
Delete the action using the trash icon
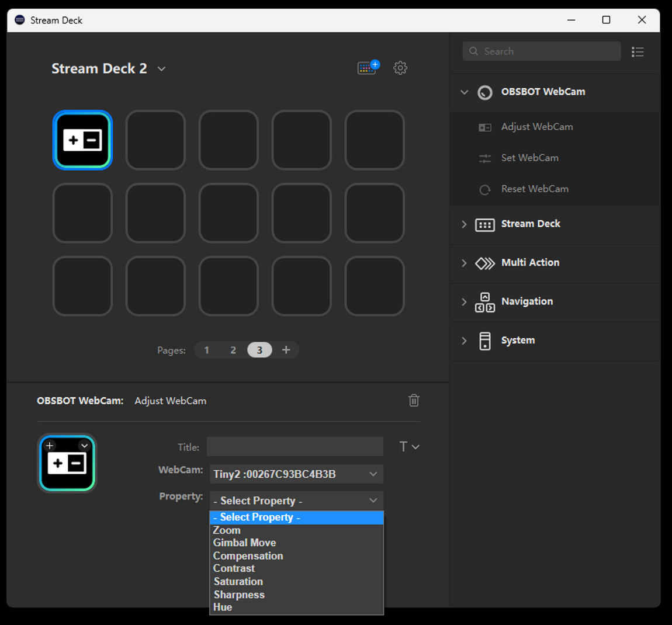pyautogui.click(x=414, y=401)
